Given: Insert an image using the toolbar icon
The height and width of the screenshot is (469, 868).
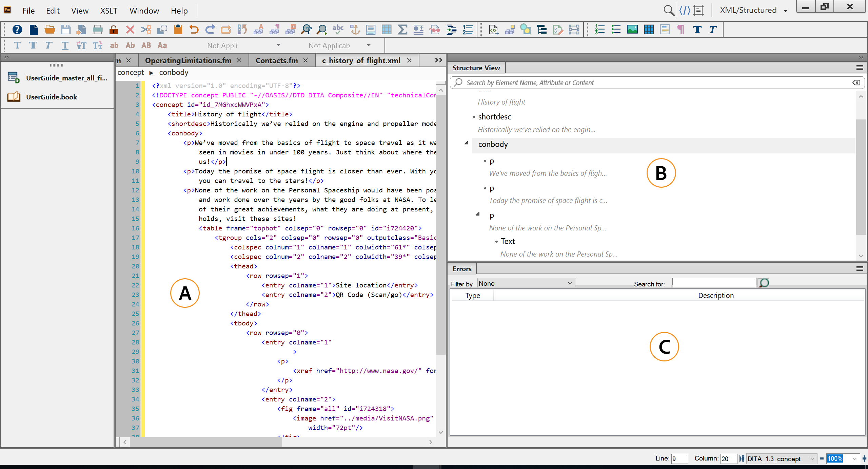Looking at the screenshot, I should click(632, 30).
